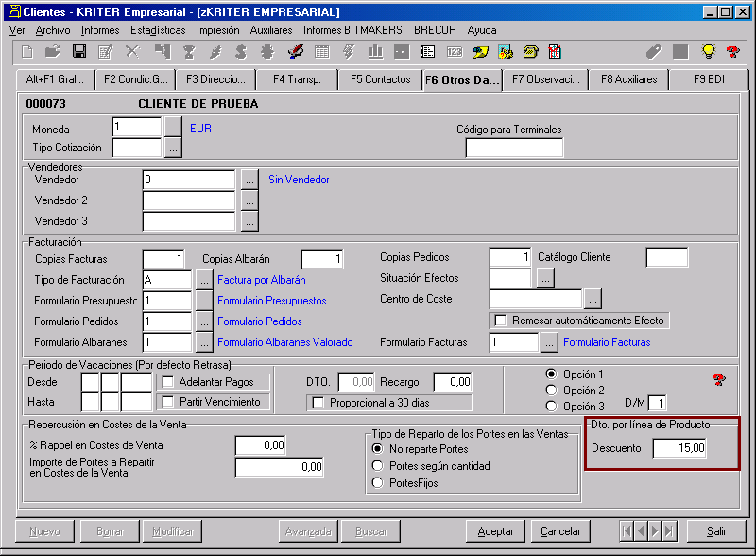Click the puzzle piece with question mark icon
The height and width of the screenshot is (556, 756).
[x=506, y=52]
